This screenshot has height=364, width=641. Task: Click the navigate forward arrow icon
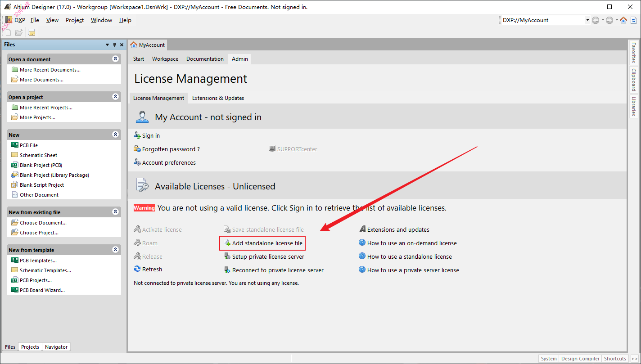[609, 20]
